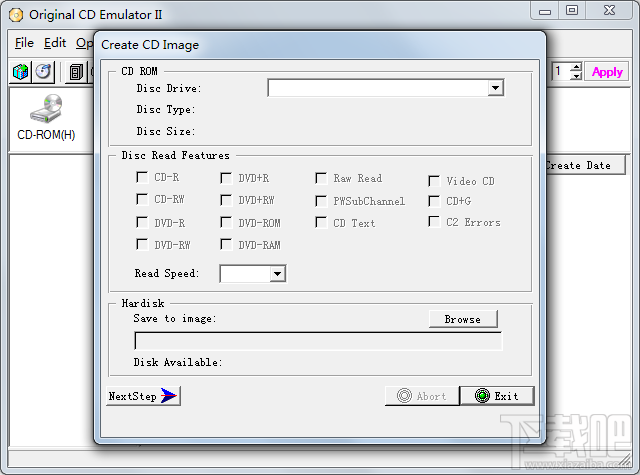
Task: Check the Video CD option
Action: click(434, 181)
